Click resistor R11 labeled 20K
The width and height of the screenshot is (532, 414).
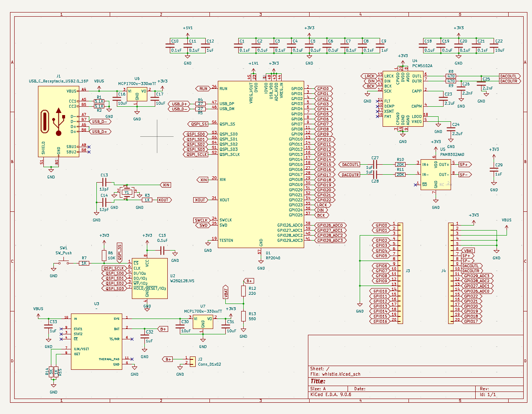400,175
